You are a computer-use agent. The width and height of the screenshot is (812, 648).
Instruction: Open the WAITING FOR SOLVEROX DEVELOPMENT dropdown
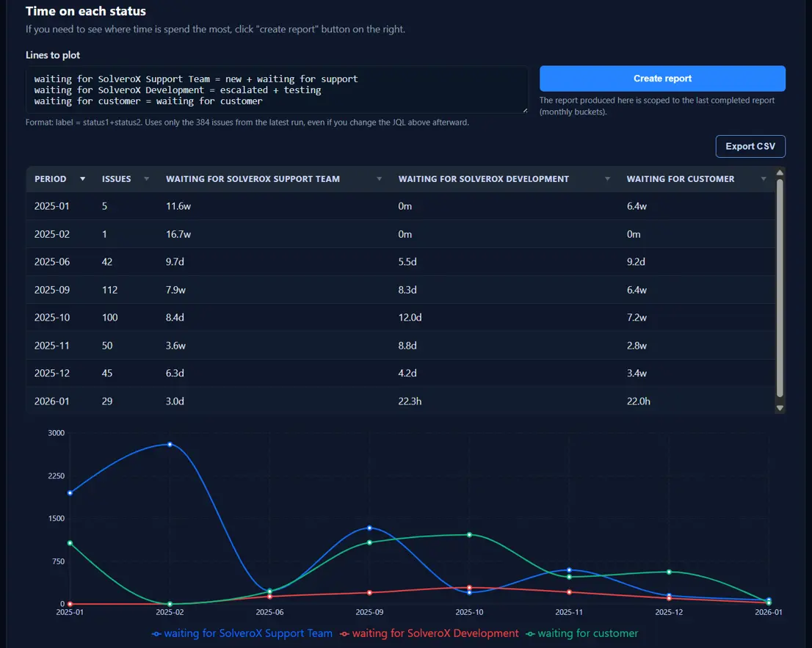click(607, 178)
